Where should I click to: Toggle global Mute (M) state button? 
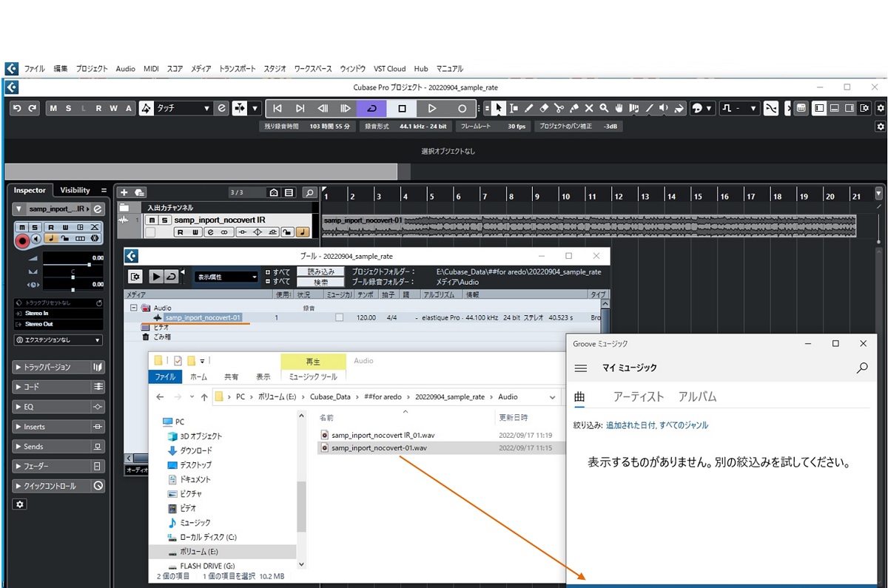pyautogui.click(x=53, y=109)
